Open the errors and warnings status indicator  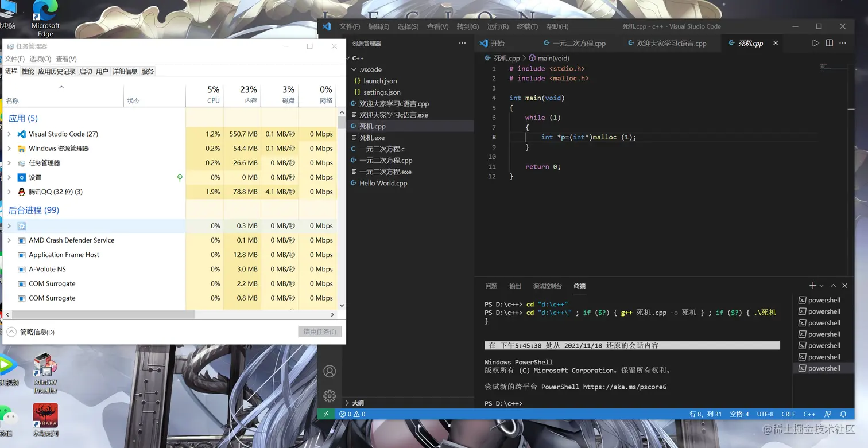coord(352,414)
